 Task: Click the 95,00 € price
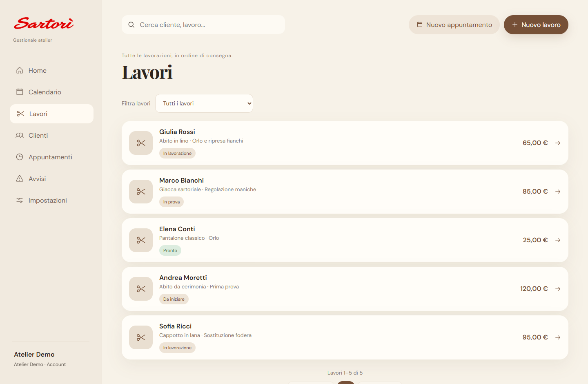(x=535, y=337)
